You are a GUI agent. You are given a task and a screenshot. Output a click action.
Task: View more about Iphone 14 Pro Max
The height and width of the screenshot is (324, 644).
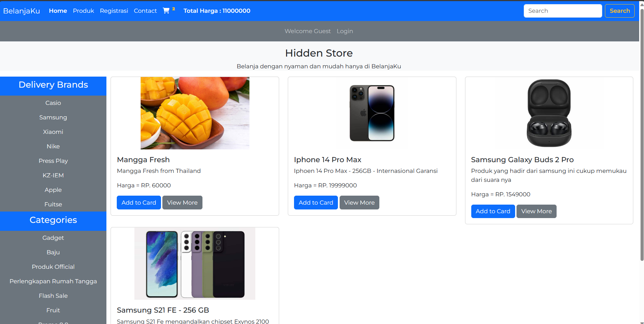[359, 203]
